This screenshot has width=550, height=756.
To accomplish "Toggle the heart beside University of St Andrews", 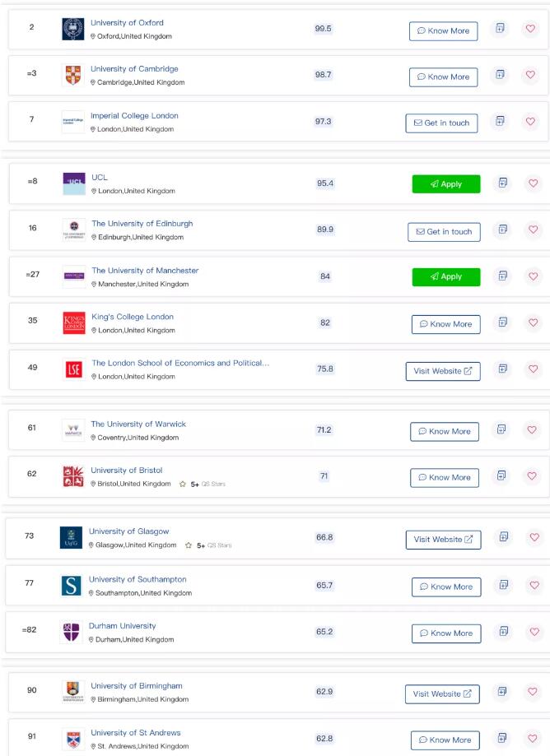I will coord(532,736).
